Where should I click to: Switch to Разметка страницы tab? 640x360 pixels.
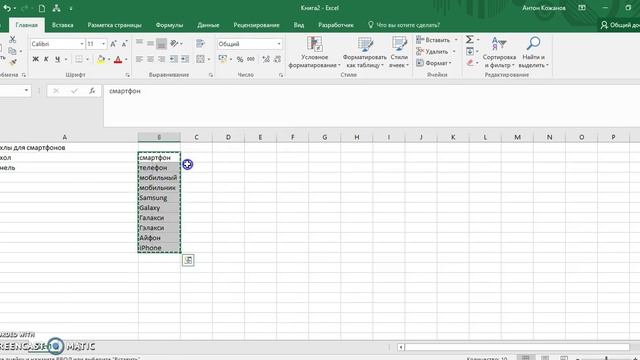point(114,25)
